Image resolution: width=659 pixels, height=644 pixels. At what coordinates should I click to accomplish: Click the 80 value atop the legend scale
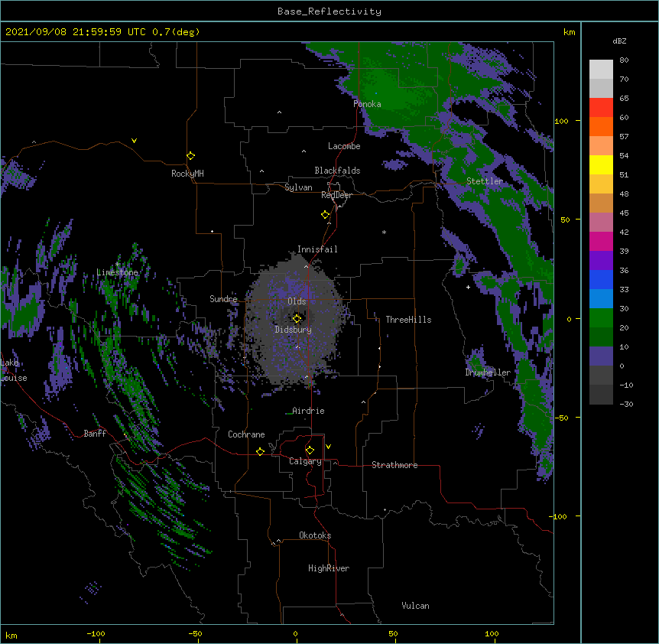click(x=624, y=60)
